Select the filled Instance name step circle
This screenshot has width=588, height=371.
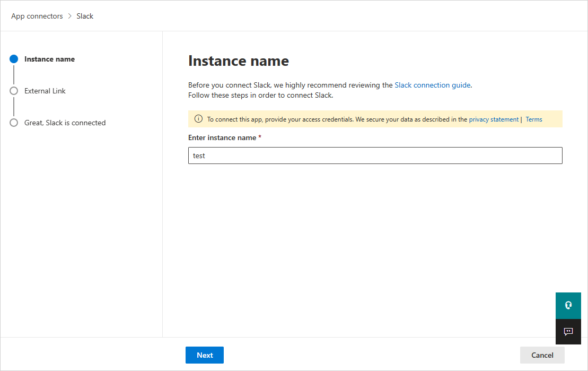(x=14, y=59)
